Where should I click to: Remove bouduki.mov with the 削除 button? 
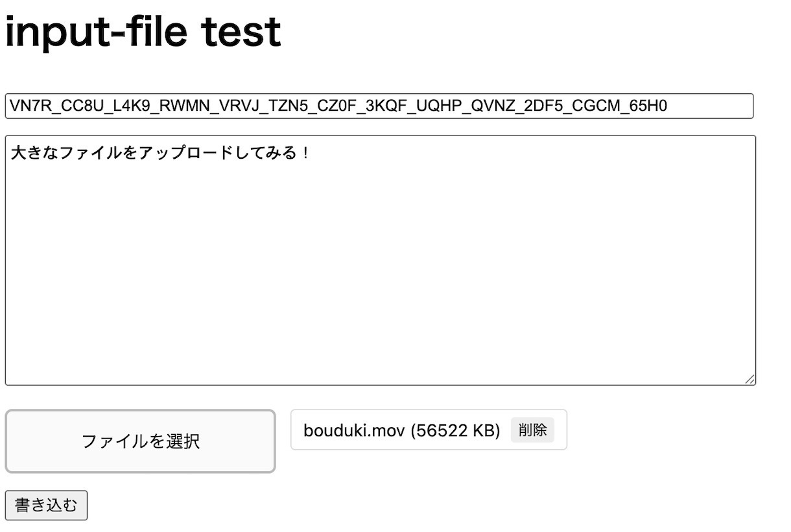point(532,430)
